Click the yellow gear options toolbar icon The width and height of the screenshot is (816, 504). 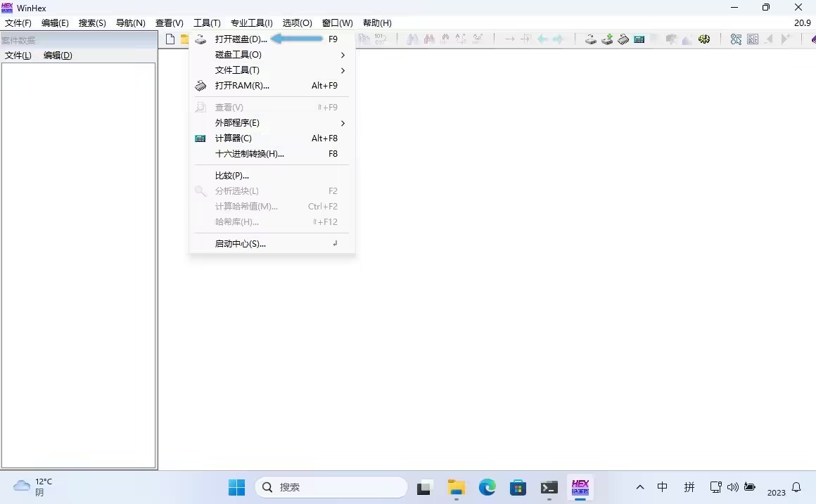pos(704,39)
